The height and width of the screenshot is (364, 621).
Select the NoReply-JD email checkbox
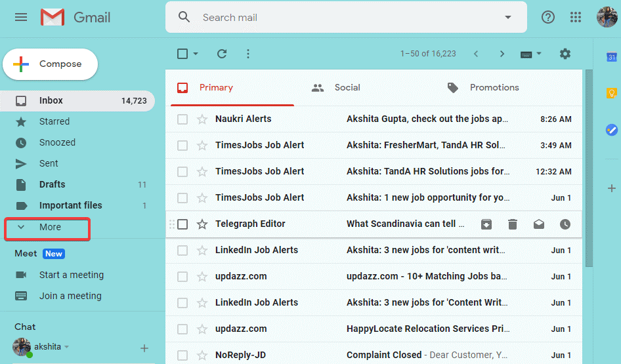(x=182, y=355)
